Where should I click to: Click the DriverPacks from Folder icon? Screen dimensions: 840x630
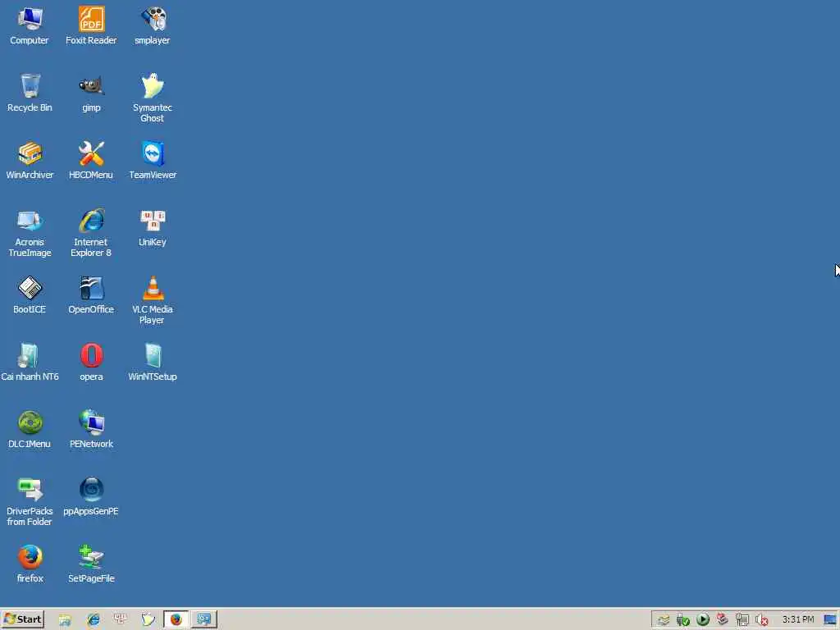click(x=30, y=502)
